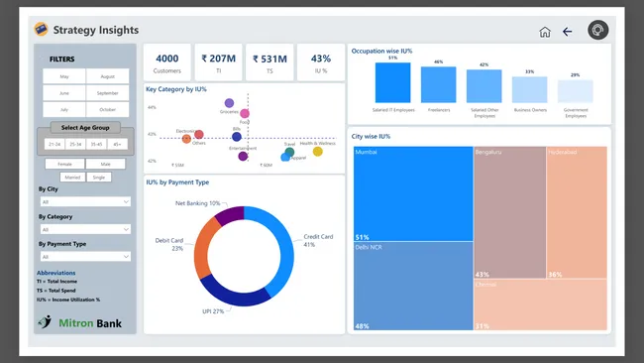This screenshot has width=644, height=363.
Task: Click the pink Food bubble
Action: pos(245,113)
